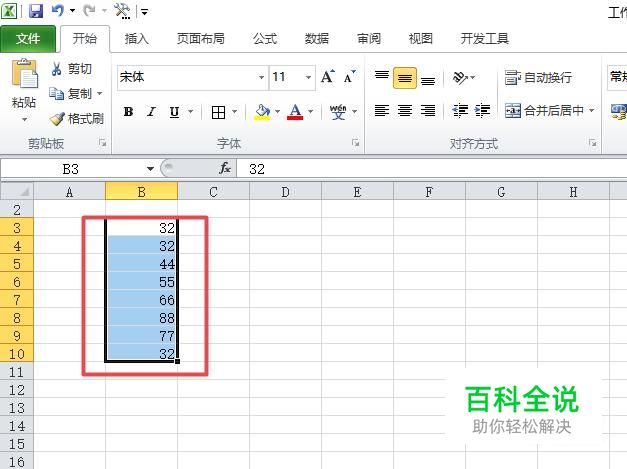
Task: Click the decrease indent icon
Action: point(460,110)
